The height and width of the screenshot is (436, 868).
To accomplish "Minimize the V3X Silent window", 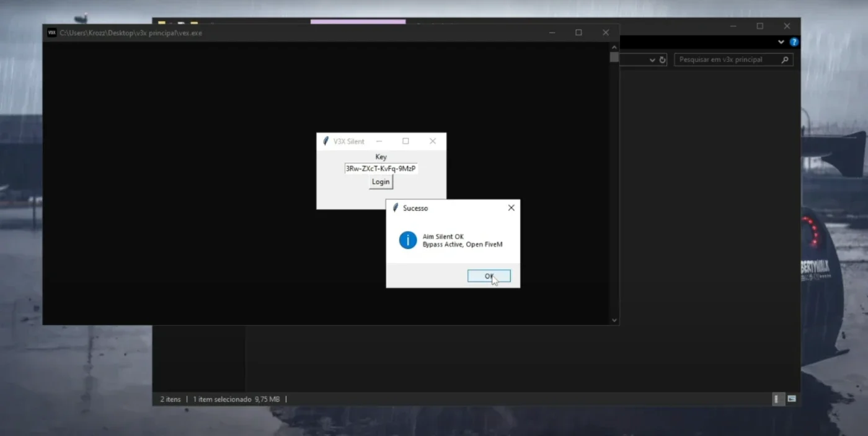I will coord(379,141).
